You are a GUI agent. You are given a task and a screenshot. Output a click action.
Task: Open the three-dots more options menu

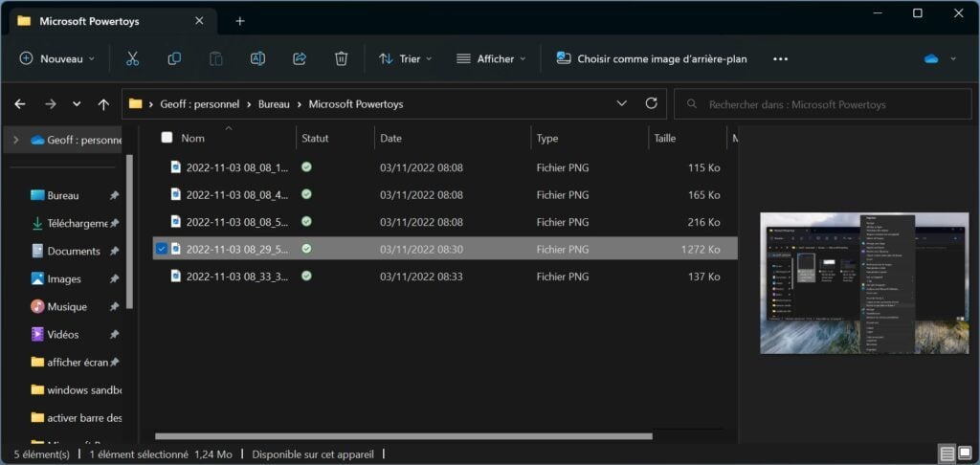[x=781, y=58]
